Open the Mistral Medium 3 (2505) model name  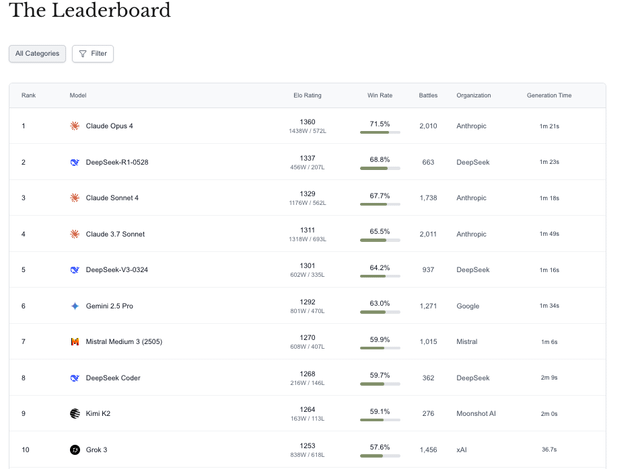click(124, 342)
